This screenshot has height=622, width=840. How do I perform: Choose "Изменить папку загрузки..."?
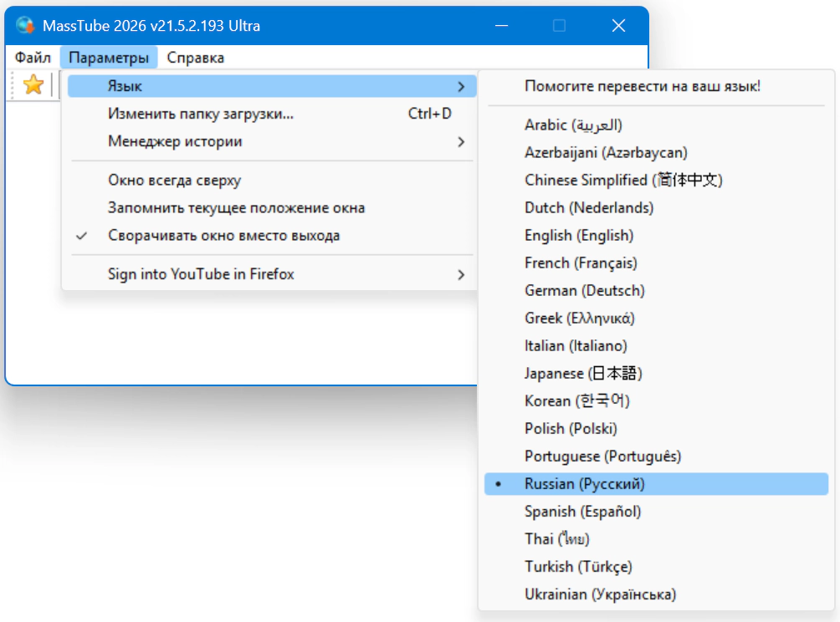click(201, 114)
